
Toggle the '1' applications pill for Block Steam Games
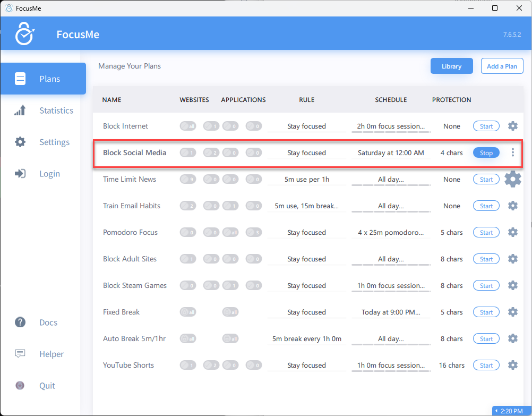(230, 285)
